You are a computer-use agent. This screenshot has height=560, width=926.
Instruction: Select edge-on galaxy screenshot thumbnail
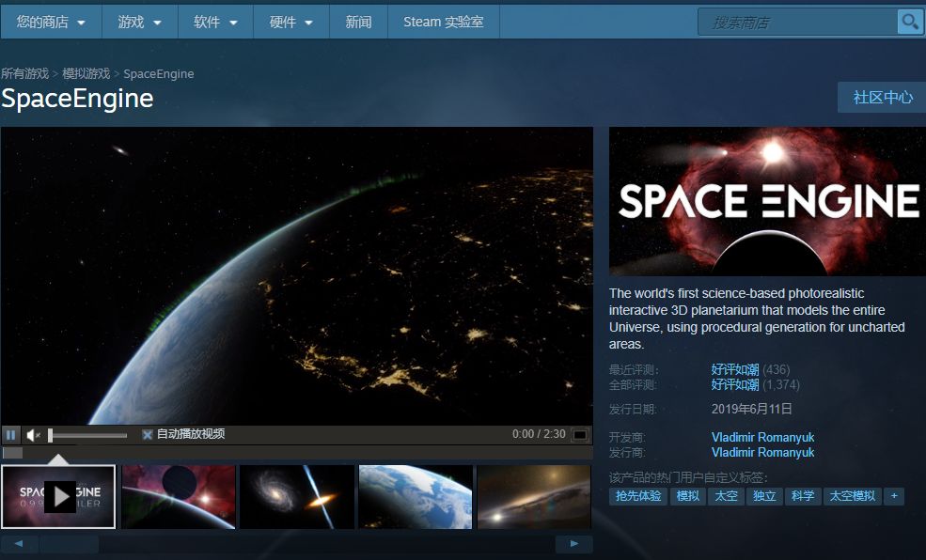click(x=534, y=496)
